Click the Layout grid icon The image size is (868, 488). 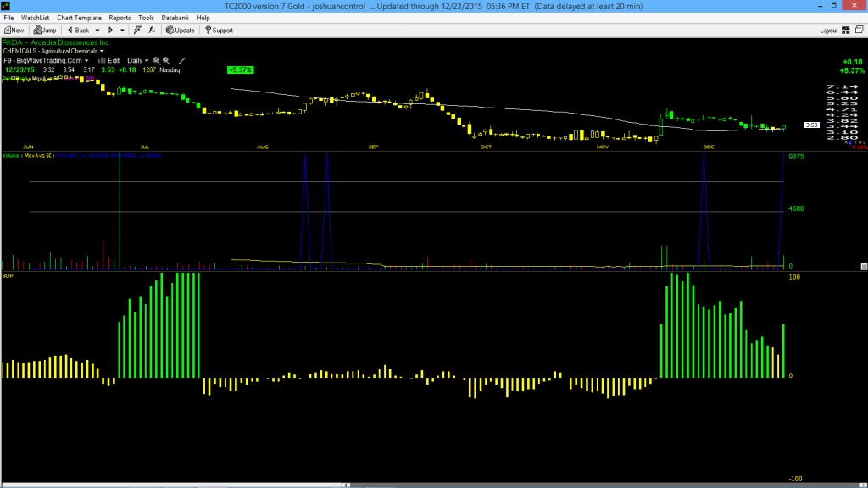(x=846, y=30)
